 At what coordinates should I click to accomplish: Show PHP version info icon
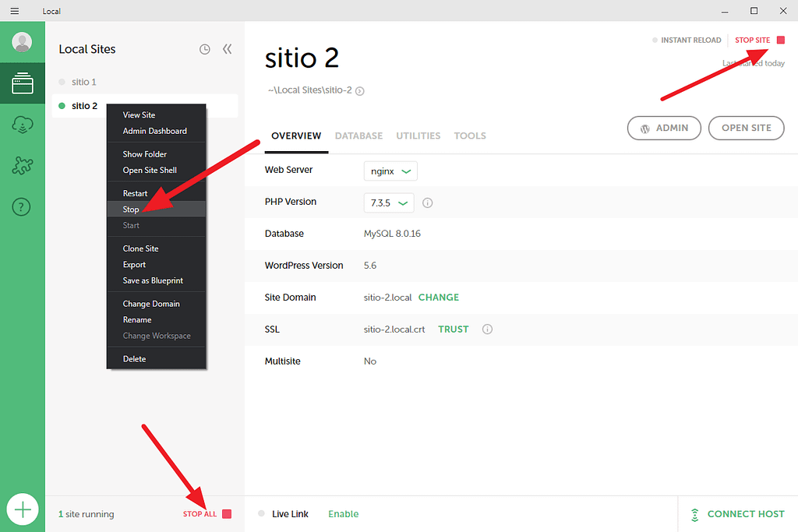(x=428, y=203)
